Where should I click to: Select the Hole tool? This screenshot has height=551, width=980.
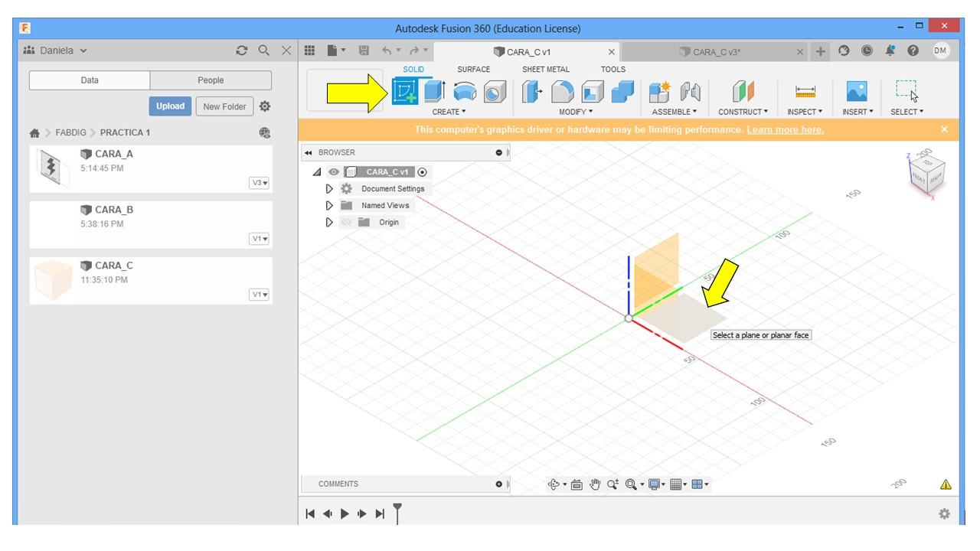pyautogui.click(x=495, y=92)
